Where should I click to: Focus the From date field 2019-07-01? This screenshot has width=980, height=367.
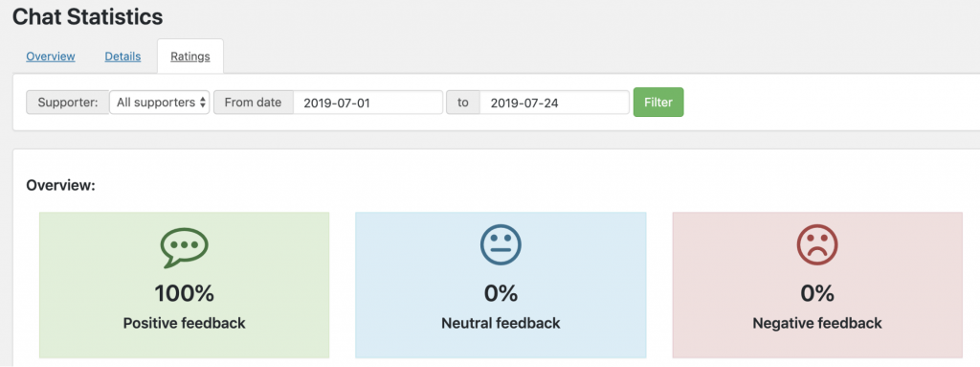368,103
